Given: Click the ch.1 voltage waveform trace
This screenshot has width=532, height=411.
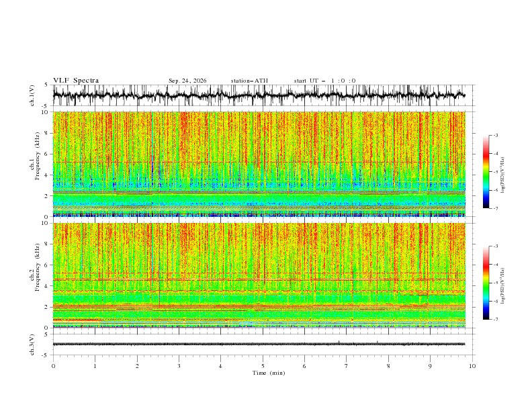Looking at the screenshot, I should (x=259, y=95).
